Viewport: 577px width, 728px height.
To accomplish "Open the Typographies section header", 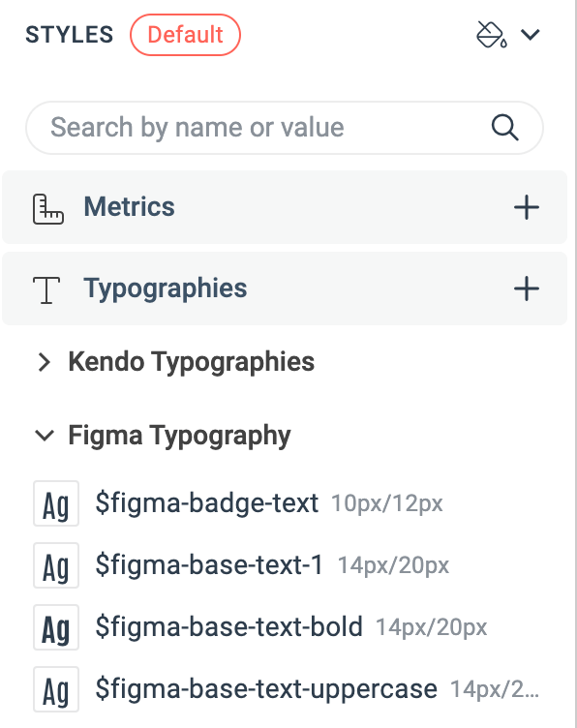I will click(x=285, y=288).
